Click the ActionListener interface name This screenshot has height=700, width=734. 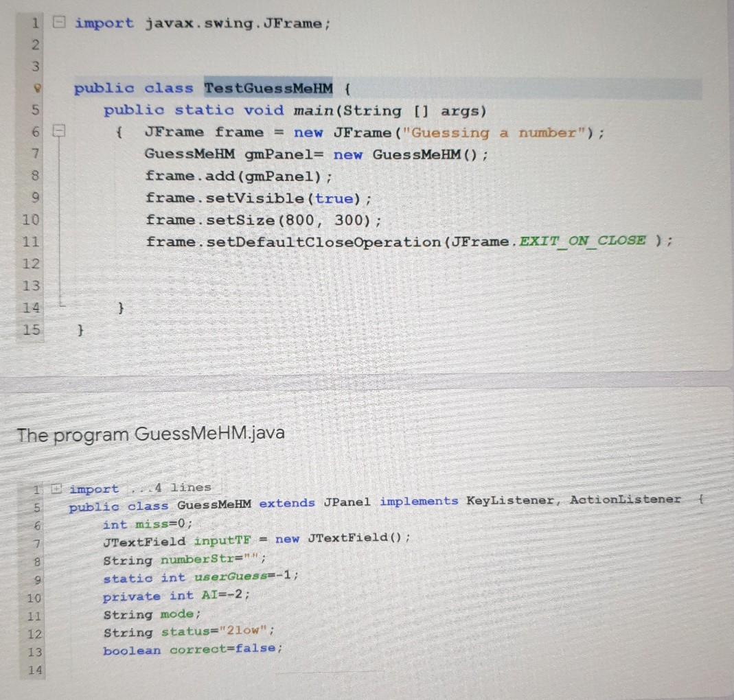[625, 500]
